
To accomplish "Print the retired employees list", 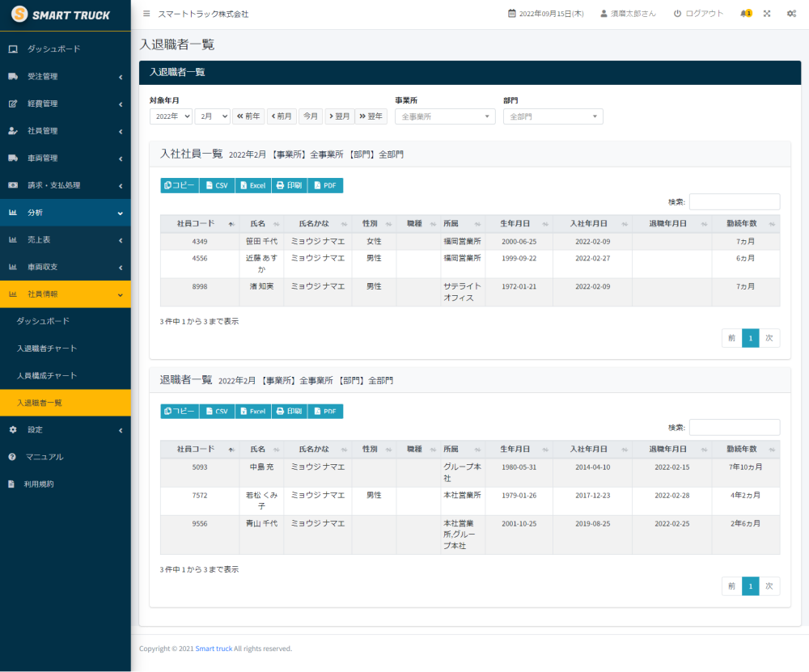I will pyautogui.click(x=289, y=411).
